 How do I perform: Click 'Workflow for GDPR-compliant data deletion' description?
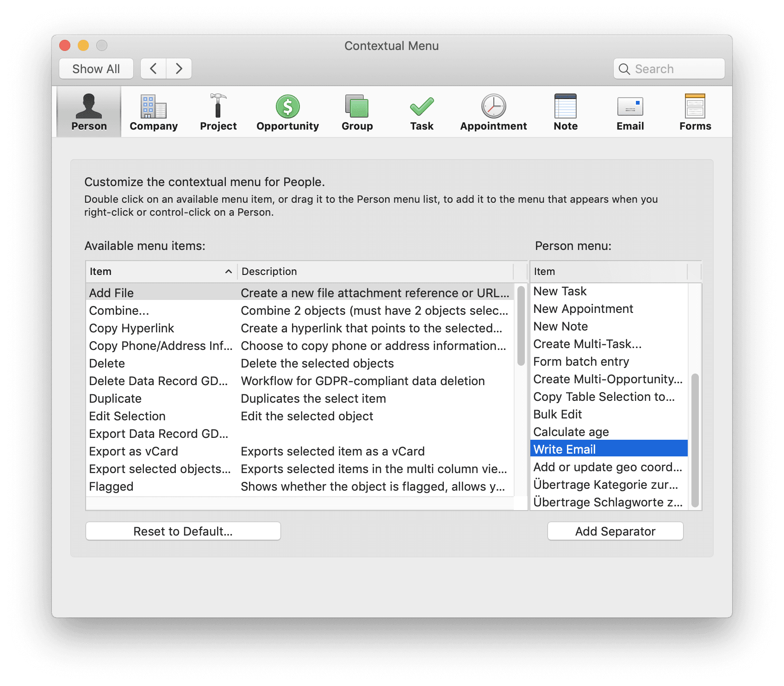pyautogui.click(x=363, y=380)
